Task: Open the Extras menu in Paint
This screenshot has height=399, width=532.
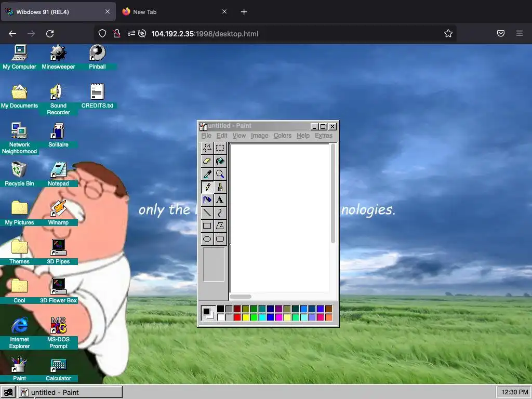Action: click(x=324, y=136)
